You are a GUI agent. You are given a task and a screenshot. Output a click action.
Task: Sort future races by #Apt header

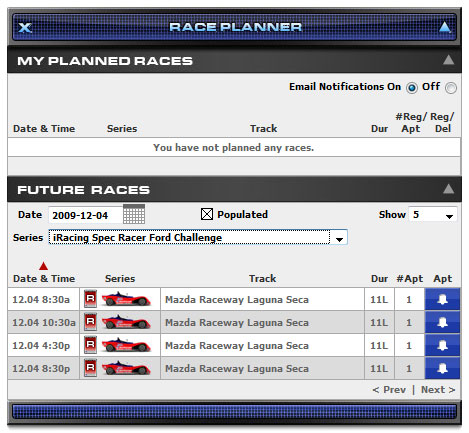[x=410, y=279]
